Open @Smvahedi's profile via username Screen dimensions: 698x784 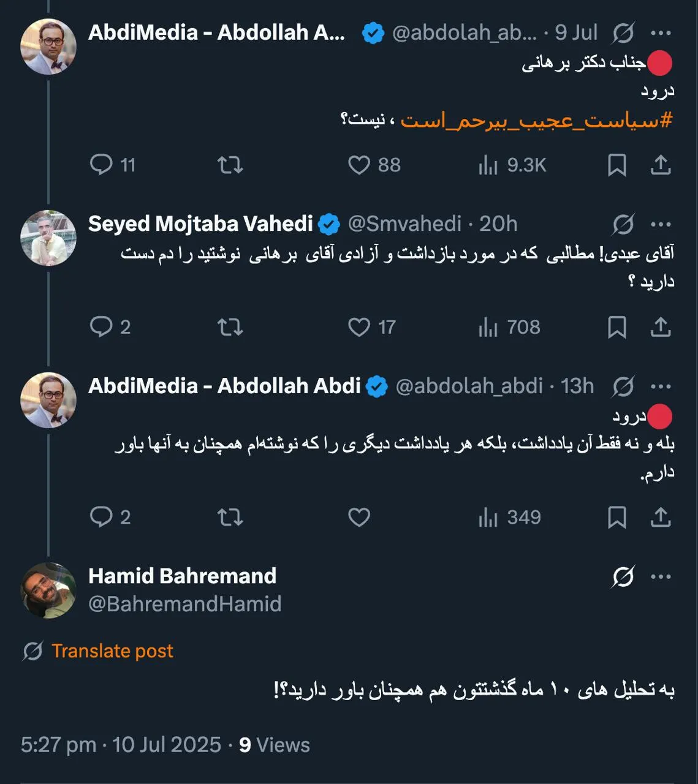point(405,224)
